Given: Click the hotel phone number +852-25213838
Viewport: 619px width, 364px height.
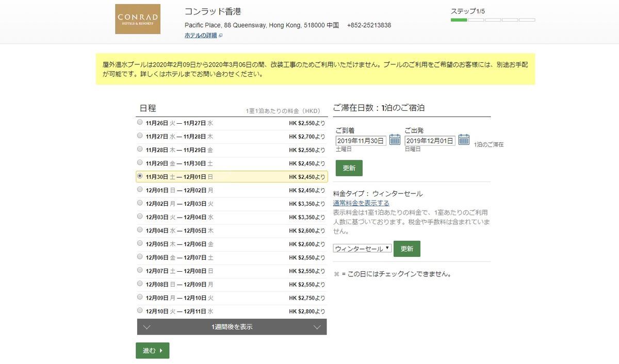Looking at the screenshot, I should (x=369, y=25).
